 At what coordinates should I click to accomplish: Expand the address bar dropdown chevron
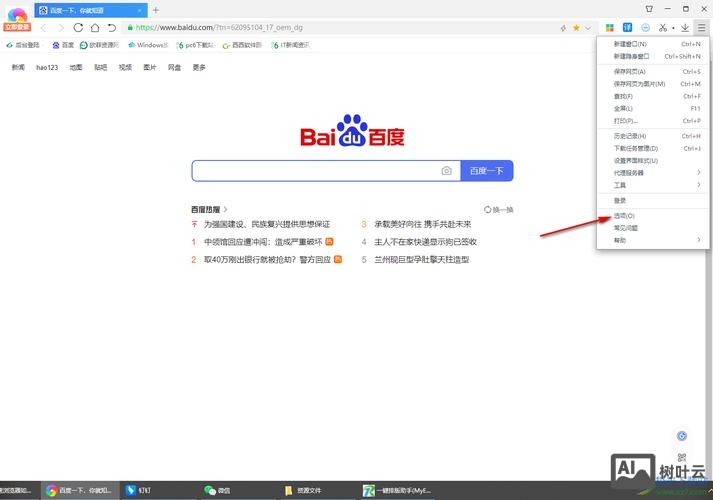click(588, 28)
